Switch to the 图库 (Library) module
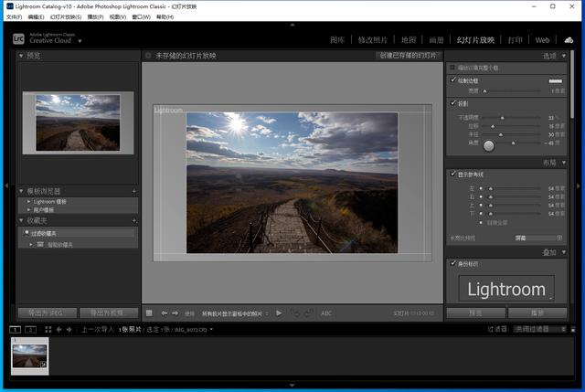 (337, 40)
